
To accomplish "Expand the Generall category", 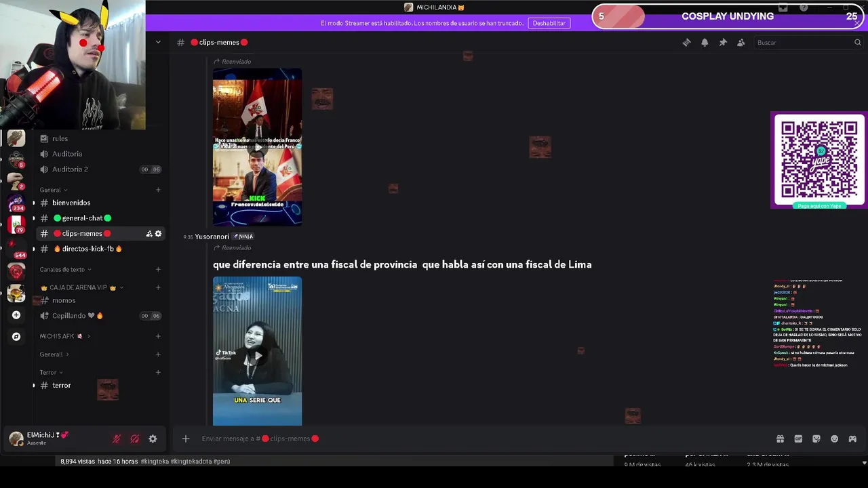I will click(x=54, y=354).
